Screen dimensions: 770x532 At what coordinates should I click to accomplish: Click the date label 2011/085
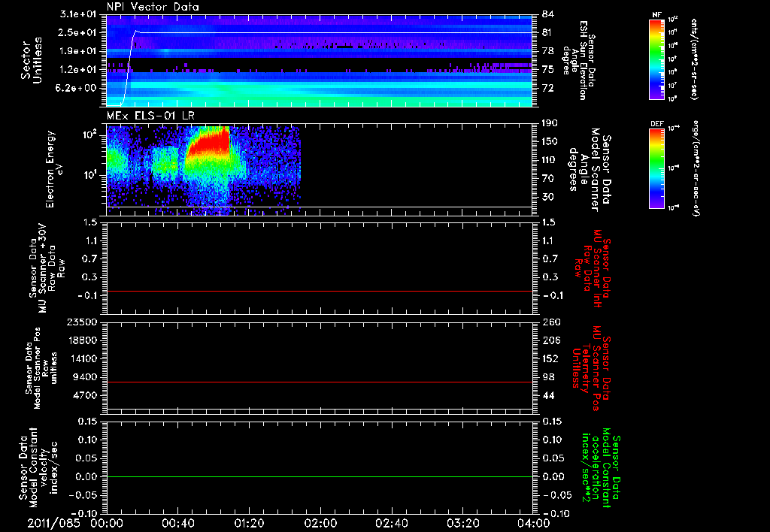click(53, 523)
